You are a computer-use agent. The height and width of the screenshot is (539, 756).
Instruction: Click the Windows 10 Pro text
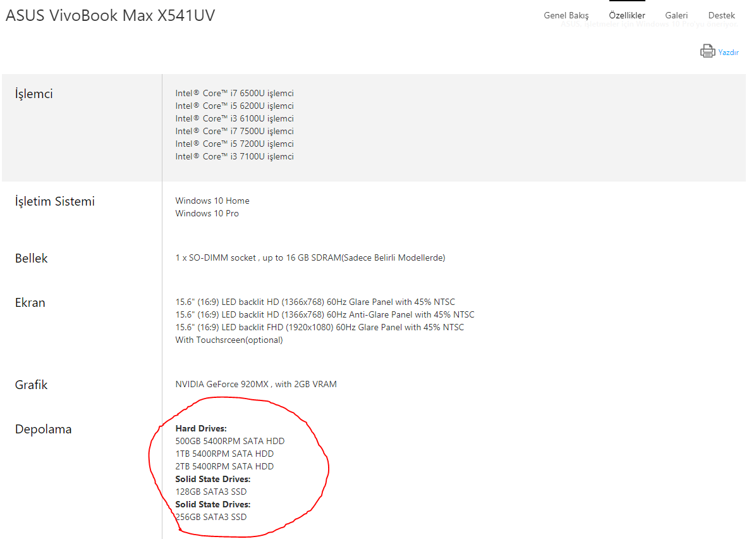(207, 213)
